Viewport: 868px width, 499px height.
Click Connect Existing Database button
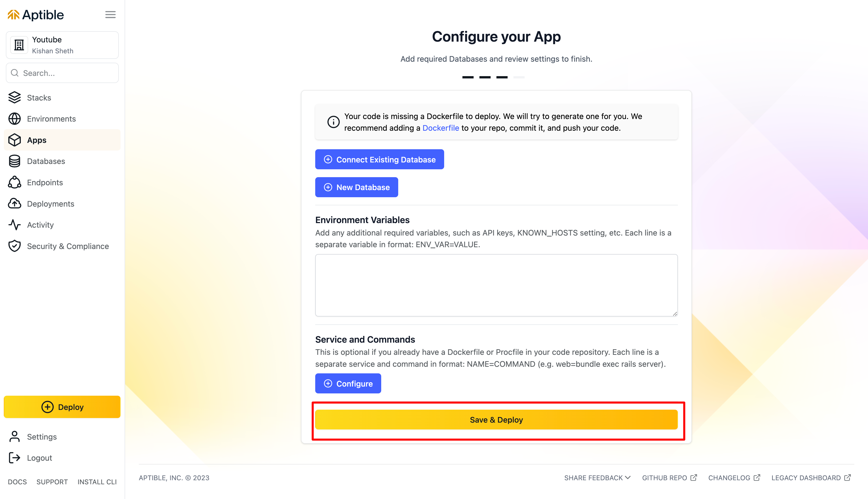[x=379, y=159]
